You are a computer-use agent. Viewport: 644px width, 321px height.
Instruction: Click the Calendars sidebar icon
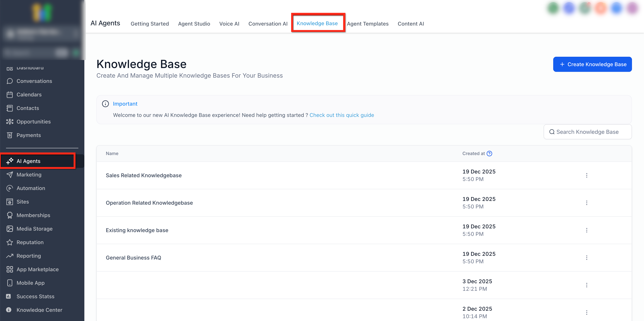(x=9, y=95)
